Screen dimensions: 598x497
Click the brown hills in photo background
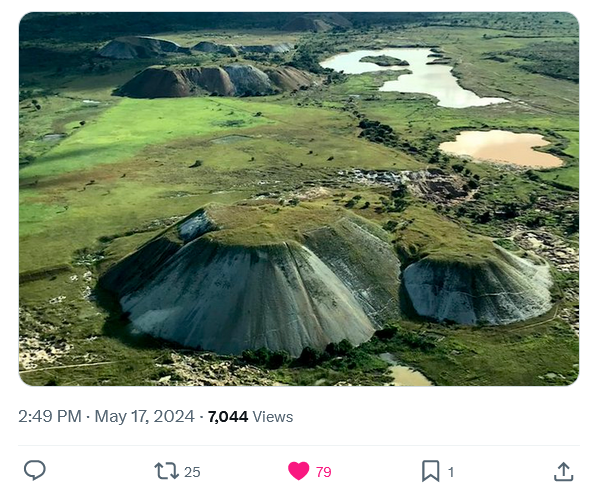click(x=215, y=81)
